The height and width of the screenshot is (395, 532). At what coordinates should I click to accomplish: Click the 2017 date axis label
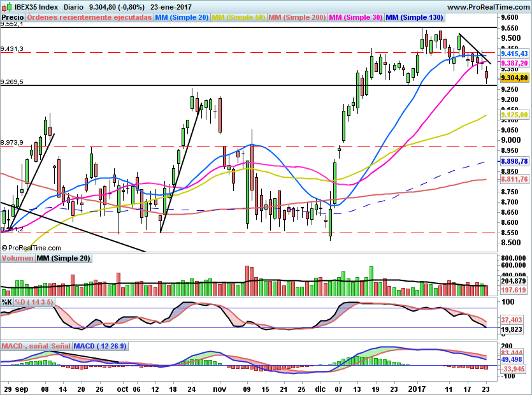click(417, 389)
